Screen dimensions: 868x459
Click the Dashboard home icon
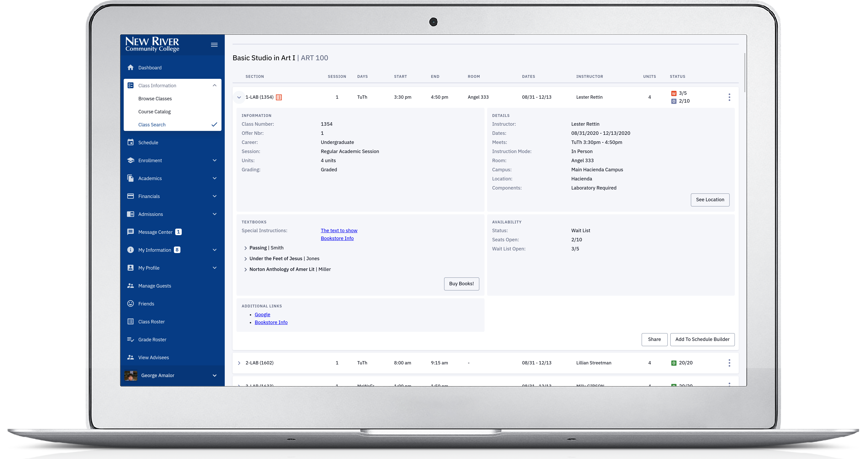130,67
